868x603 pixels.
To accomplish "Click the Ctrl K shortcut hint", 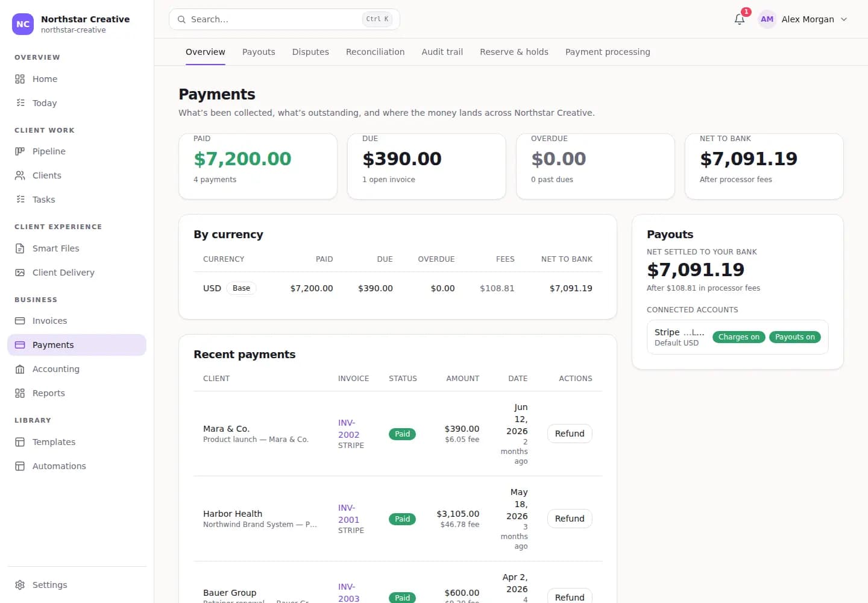I will 378,19.
